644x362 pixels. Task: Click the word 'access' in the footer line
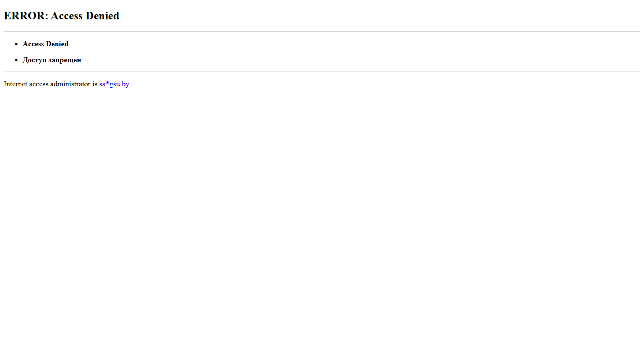(x=39, y=84)
